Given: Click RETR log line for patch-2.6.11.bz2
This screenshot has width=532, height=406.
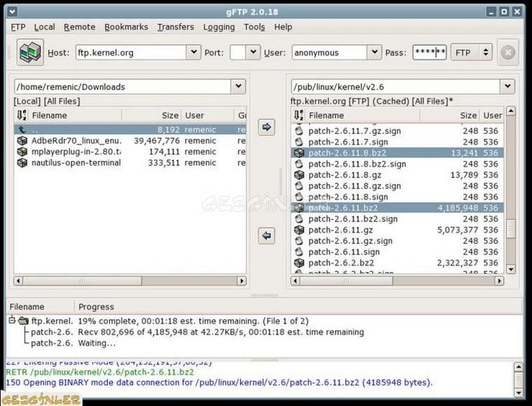Looking at the screenshot, I should tap(100, 372).
